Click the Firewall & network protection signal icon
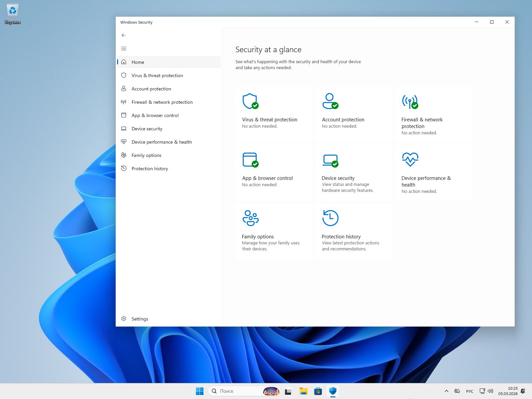 coord(123,102)
